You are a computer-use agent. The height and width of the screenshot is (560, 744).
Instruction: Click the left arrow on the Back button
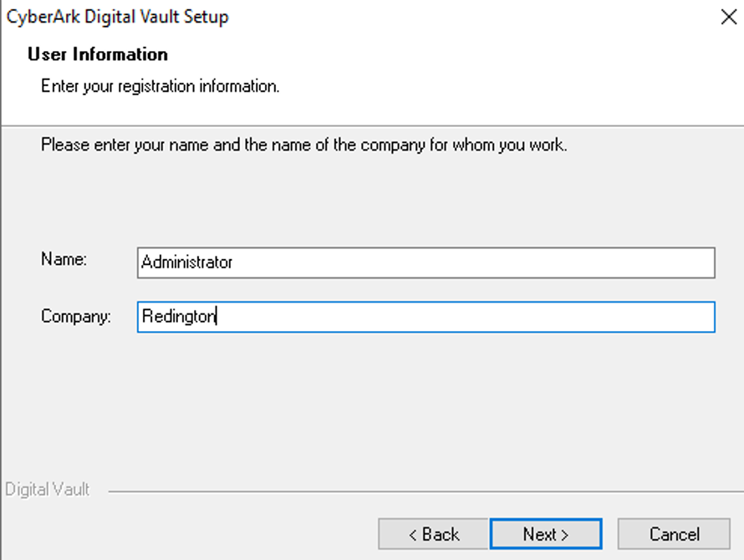coord(413,535)
